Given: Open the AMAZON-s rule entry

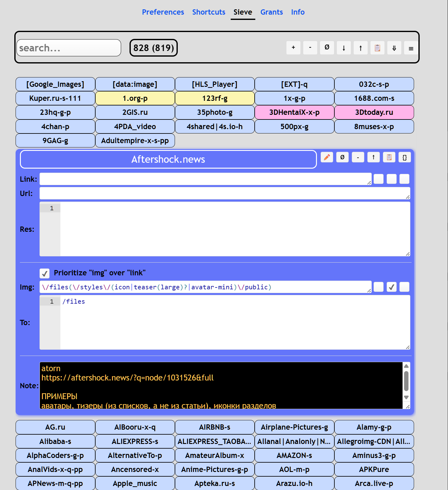Looking at the screenshot, I should [x=295, y=455].
